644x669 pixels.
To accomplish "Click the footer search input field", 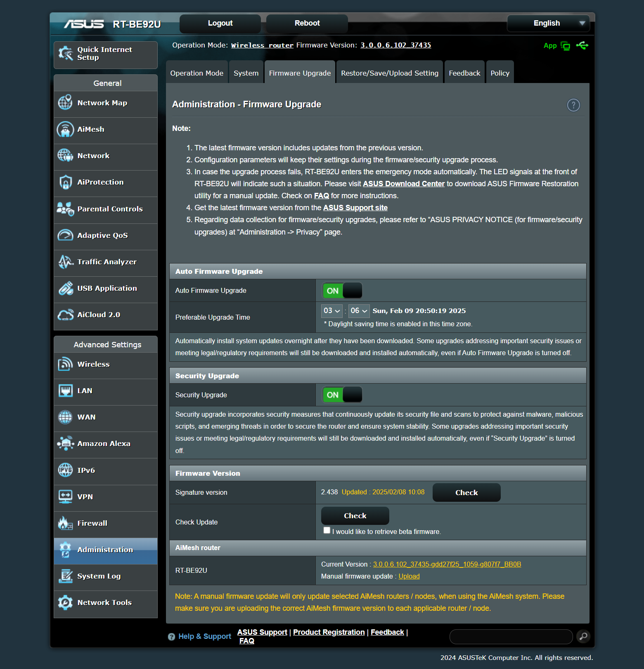I will [x=511, y=637].
